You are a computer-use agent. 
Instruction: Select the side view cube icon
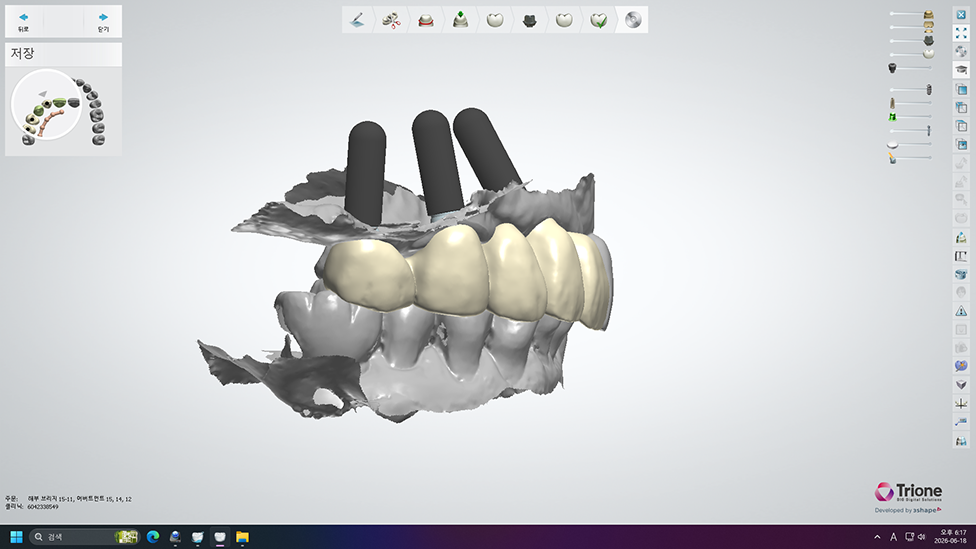coord(961,108)
